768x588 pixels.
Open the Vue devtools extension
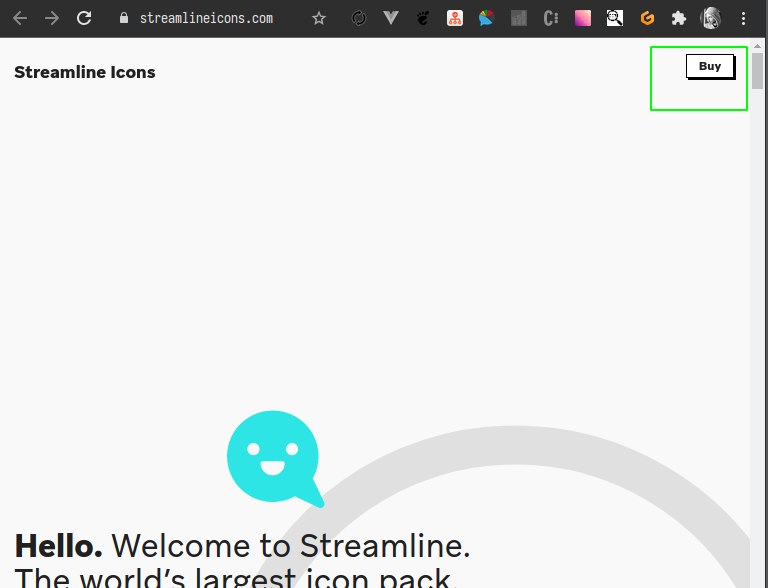[x=391, y=19]
